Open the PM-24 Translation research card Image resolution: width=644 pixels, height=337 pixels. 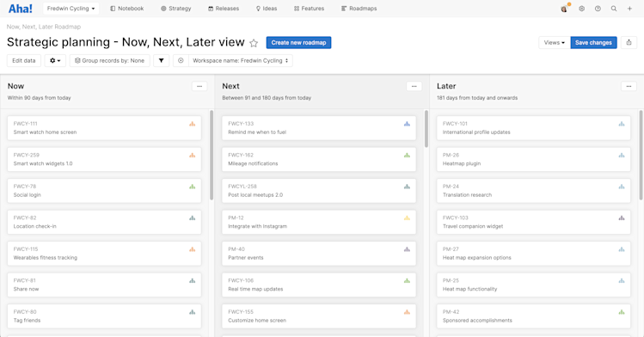(x=534, y=191)
